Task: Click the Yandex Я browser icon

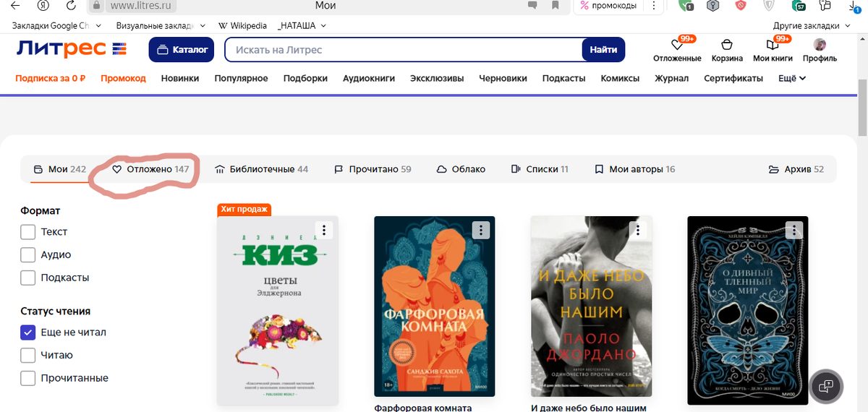Action: point(43,6)
